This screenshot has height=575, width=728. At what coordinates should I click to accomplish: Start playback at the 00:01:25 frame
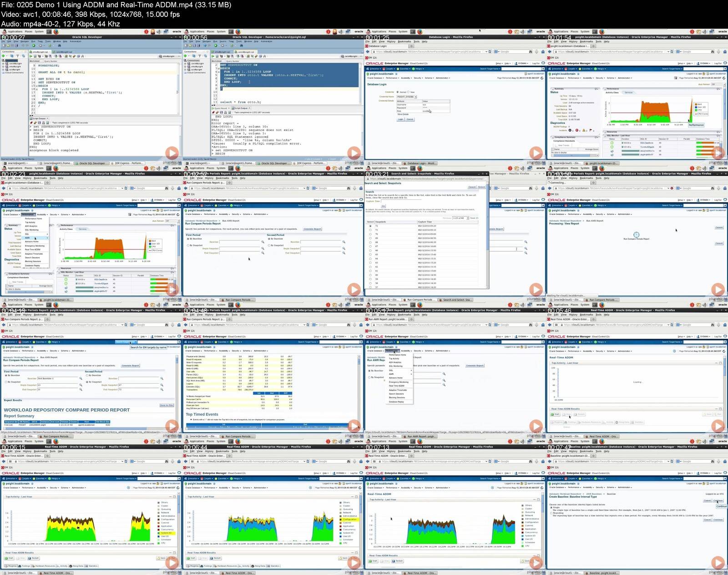[x=536, y=153]
